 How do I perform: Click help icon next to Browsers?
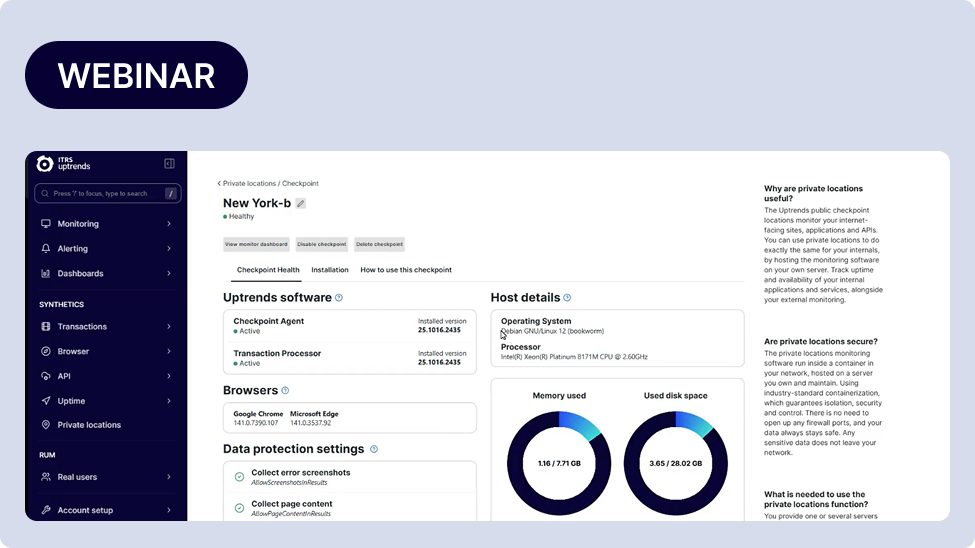click(285, 391)
